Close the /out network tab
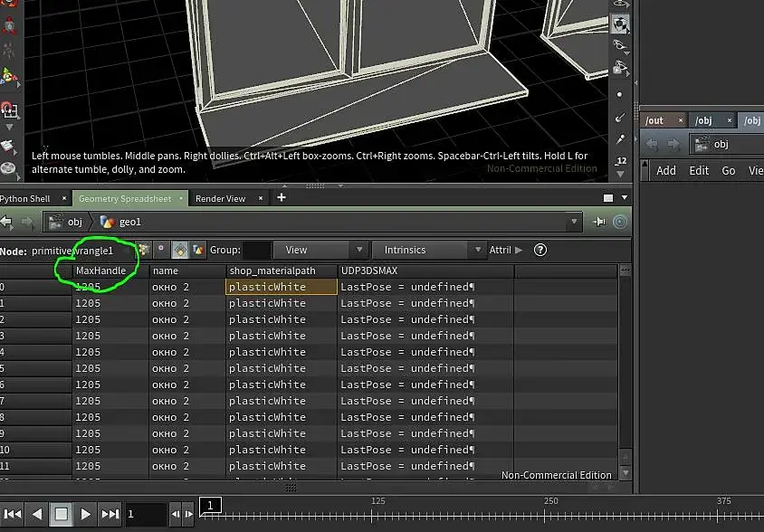 tap(681, 119)
